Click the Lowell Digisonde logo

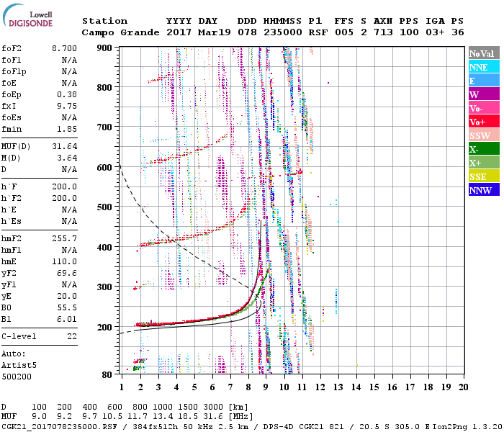click(x=27, y=16)
